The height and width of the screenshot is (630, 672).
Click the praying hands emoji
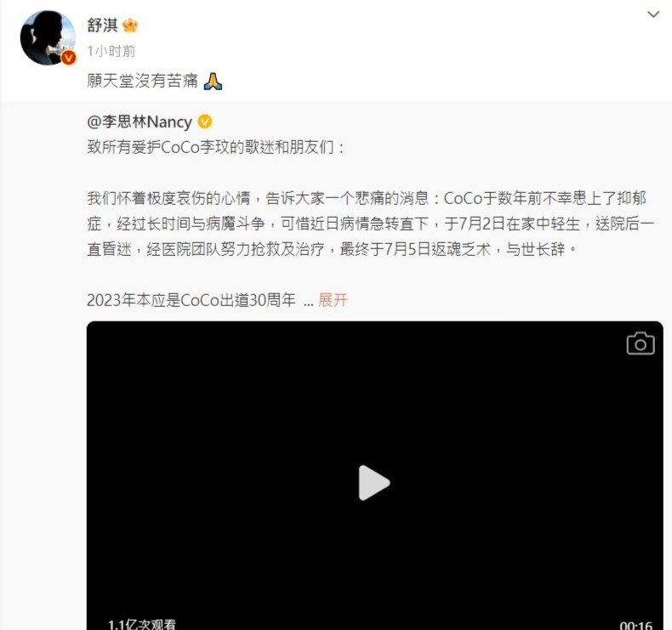(x=213, y=81)
